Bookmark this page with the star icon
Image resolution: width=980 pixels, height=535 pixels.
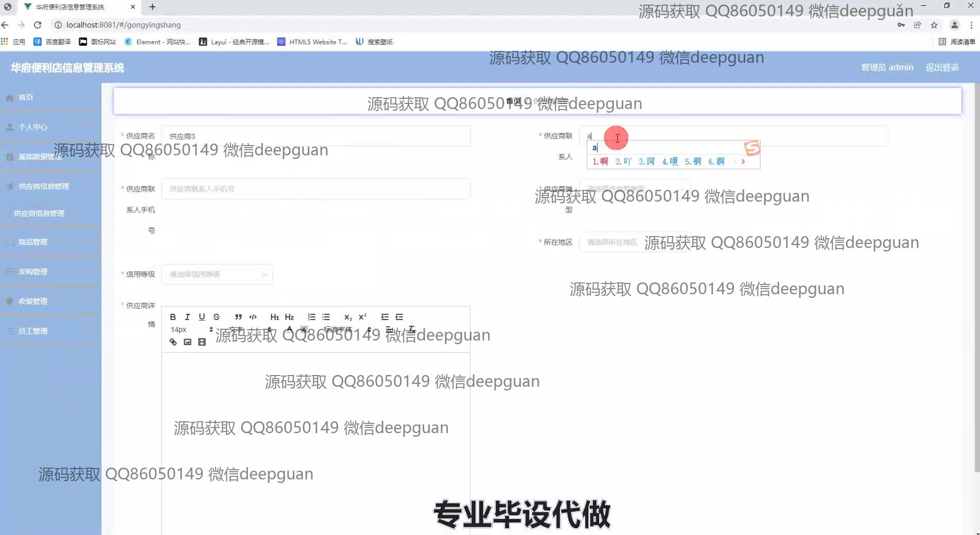934,25
